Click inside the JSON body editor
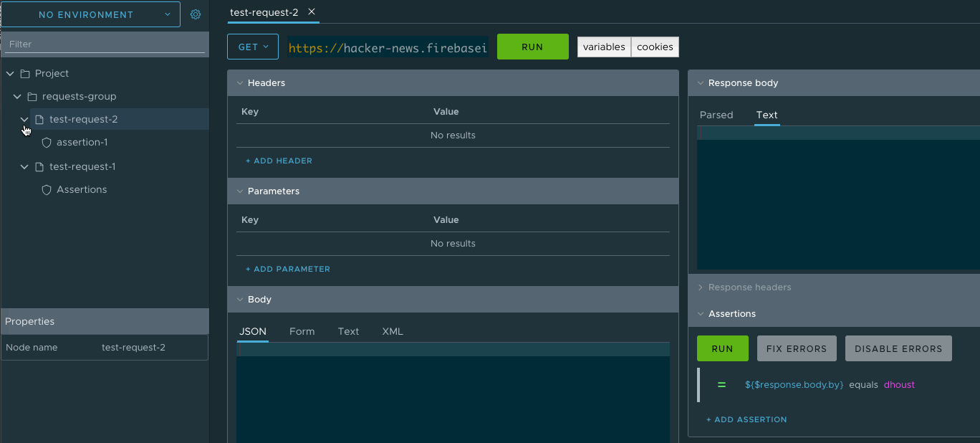The height and width of the screenshot is (443, 980). point(453,394)
